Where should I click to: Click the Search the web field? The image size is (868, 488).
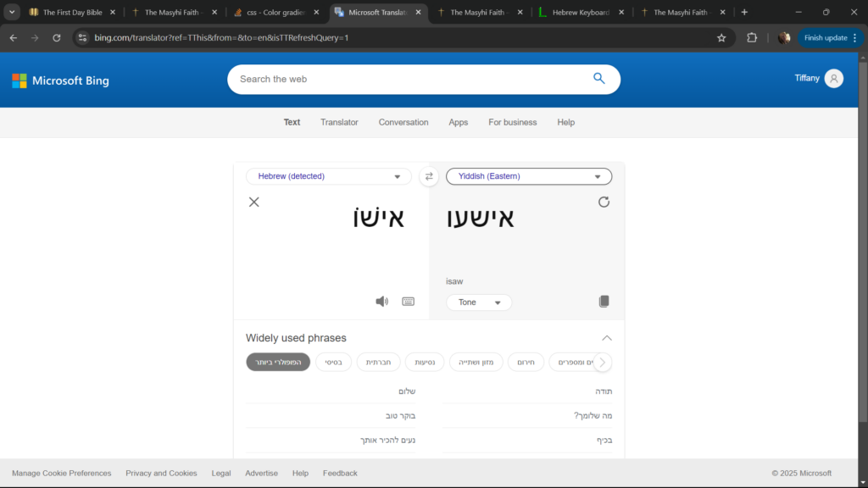[x=407, y=79]
